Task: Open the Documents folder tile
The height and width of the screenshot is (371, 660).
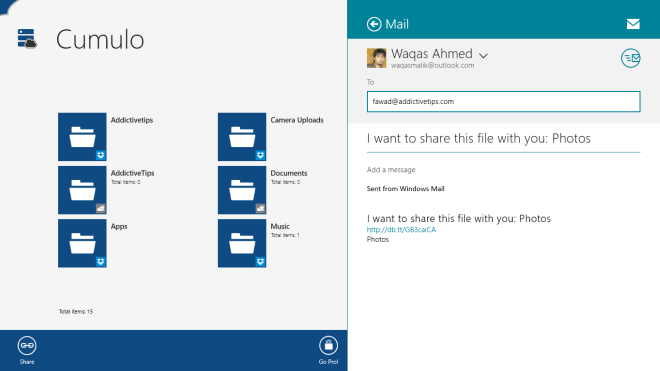Action: (242, 190)
